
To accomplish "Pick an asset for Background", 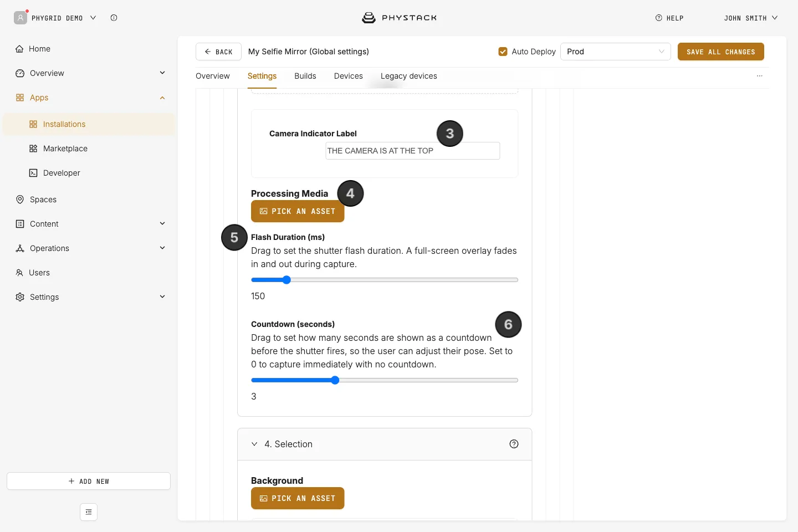I will click(298, 498).
